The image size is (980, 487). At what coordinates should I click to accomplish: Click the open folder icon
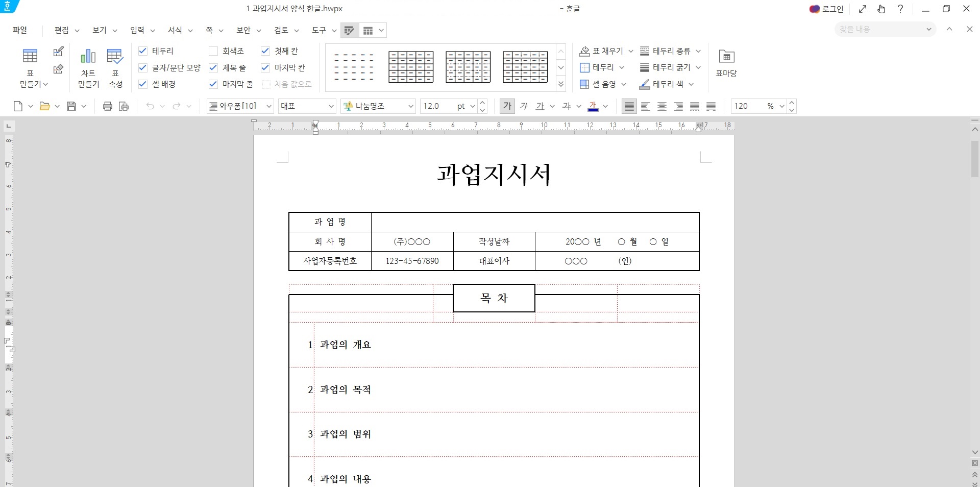pos(45,106)
